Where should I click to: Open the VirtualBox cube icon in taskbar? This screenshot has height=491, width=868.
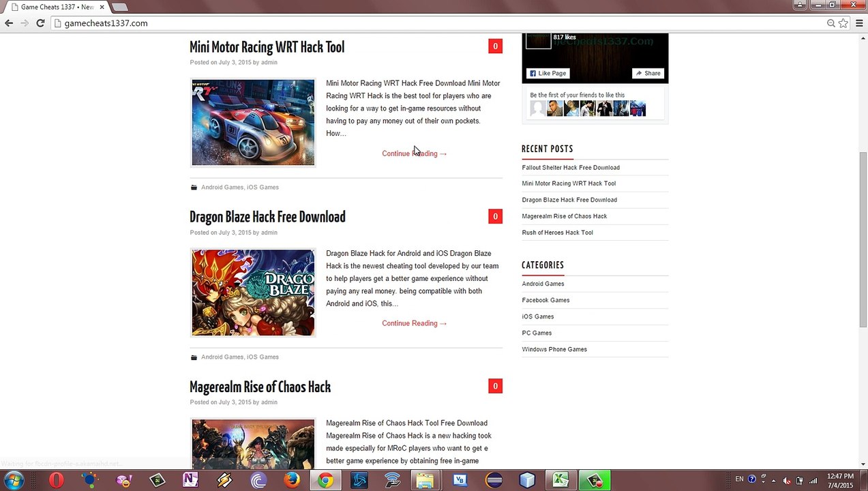point(527,480)
